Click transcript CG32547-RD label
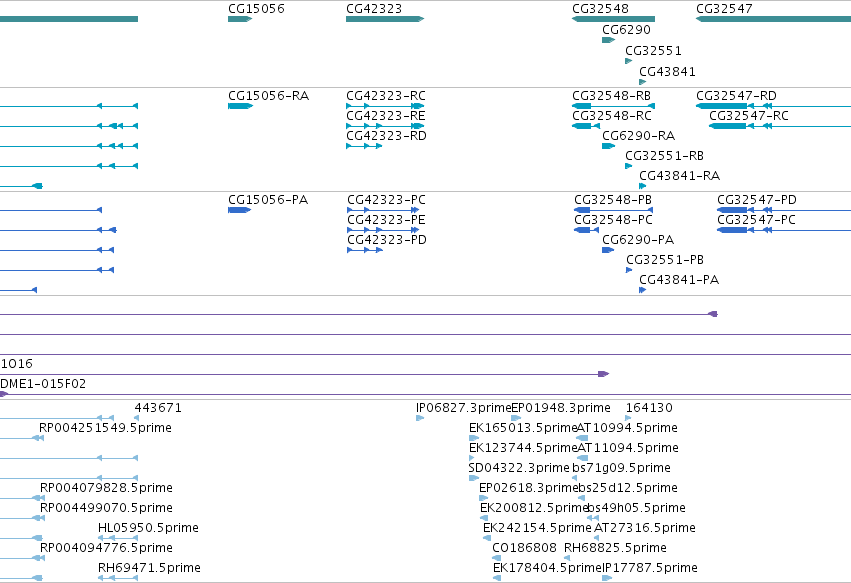Image resolution: width=851 pixels, height=583 pixels. tap(736, 96)
